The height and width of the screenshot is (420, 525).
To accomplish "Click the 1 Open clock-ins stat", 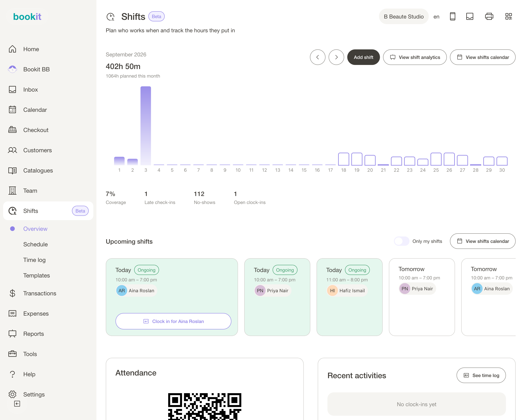I will (x=250, y=198).
